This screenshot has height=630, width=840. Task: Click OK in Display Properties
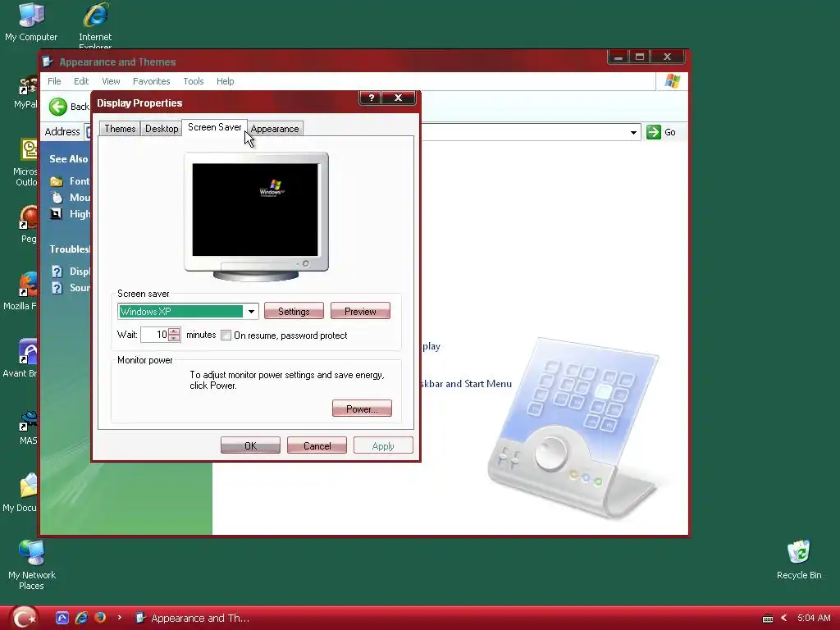250,445
